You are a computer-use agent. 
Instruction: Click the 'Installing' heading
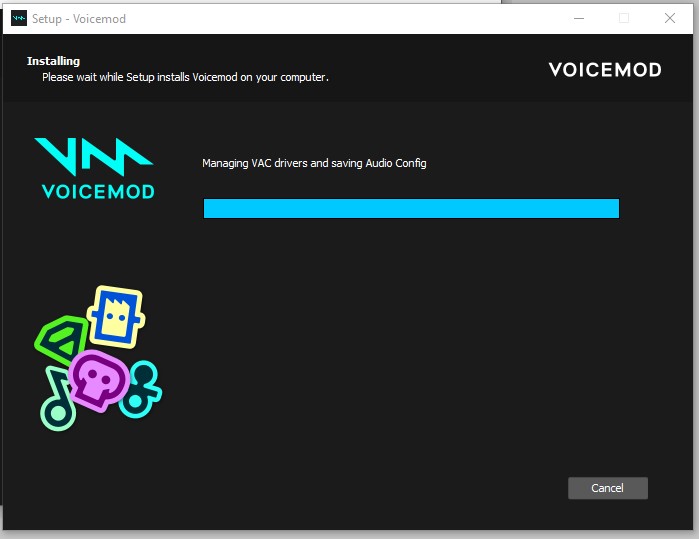tap(53, 61)
